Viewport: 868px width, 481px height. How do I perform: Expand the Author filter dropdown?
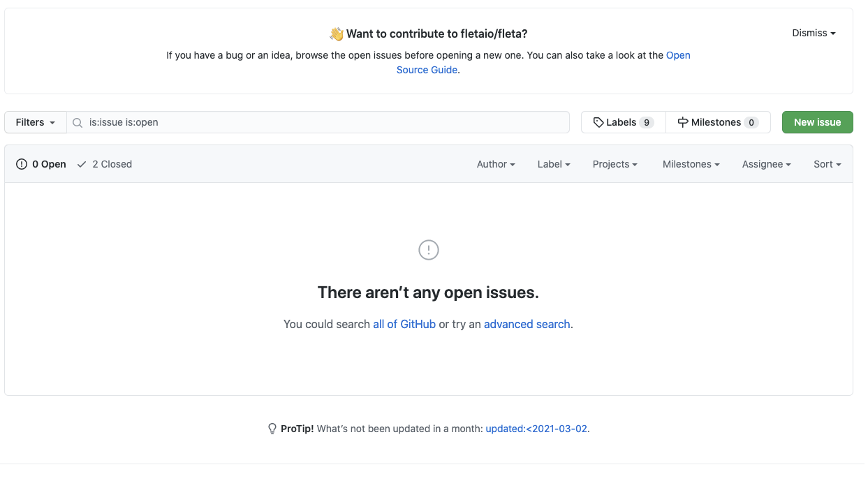point(496,164)
